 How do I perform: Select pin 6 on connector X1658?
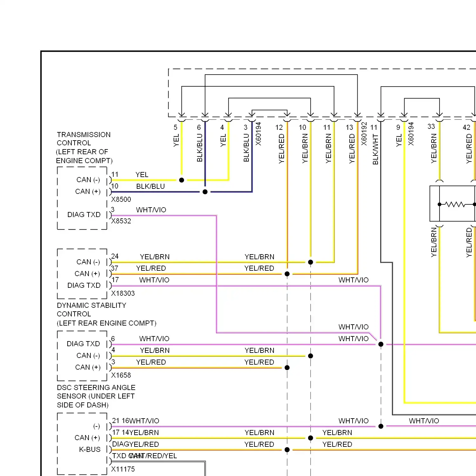(x=113, y=339)
